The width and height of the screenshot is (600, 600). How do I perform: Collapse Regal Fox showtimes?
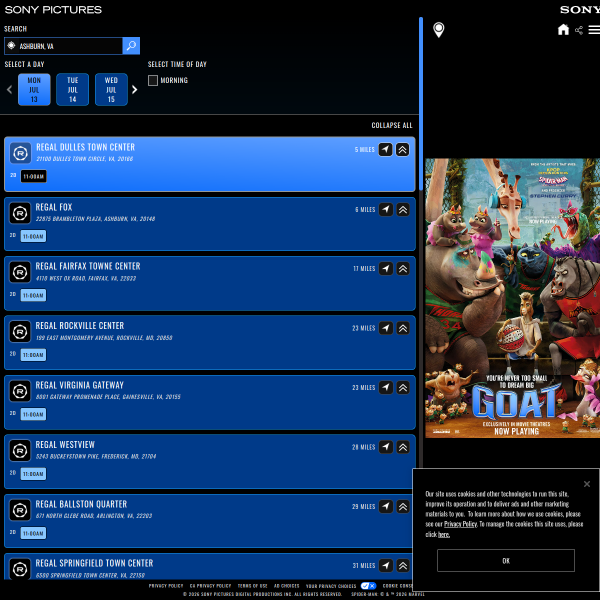tap(403, 209)
